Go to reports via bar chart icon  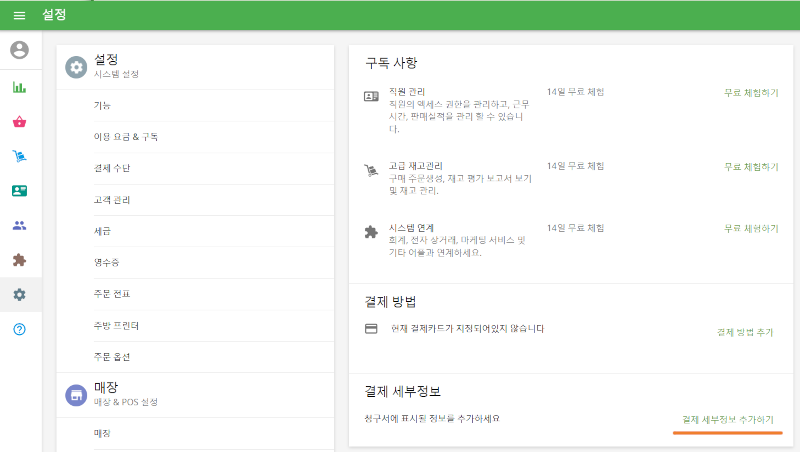click(x=20, y=87)
